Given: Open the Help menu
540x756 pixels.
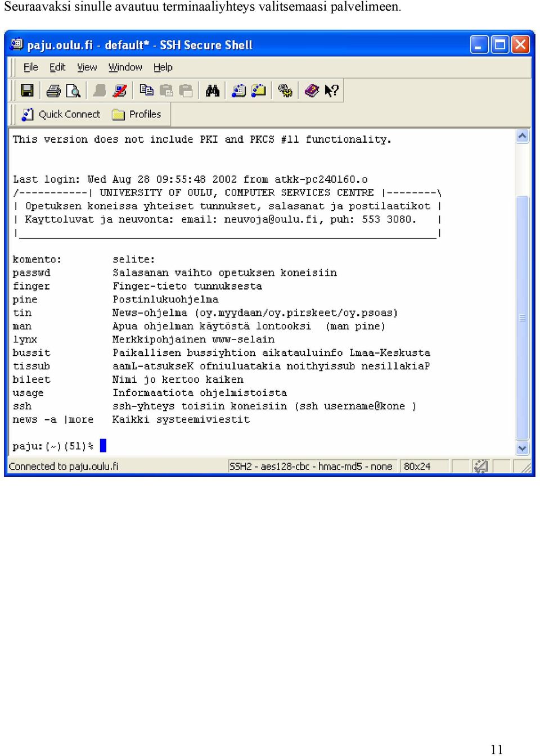Looking at the screenshot, I should (x=163, y=67).
